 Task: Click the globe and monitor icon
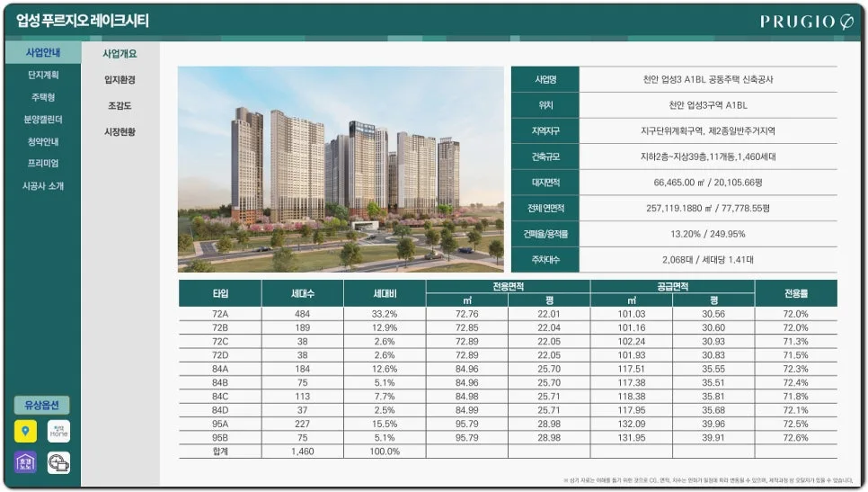[58, 462]
